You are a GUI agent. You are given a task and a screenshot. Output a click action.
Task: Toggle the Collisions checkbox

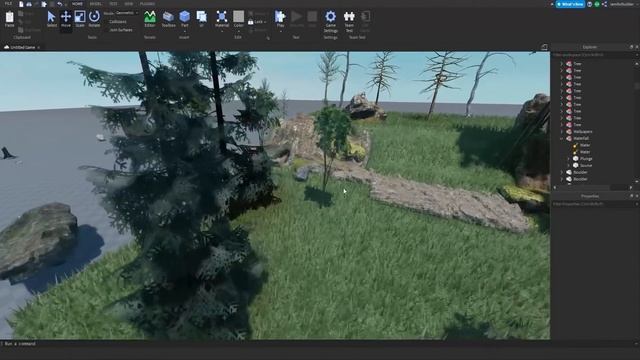point(118,22)
